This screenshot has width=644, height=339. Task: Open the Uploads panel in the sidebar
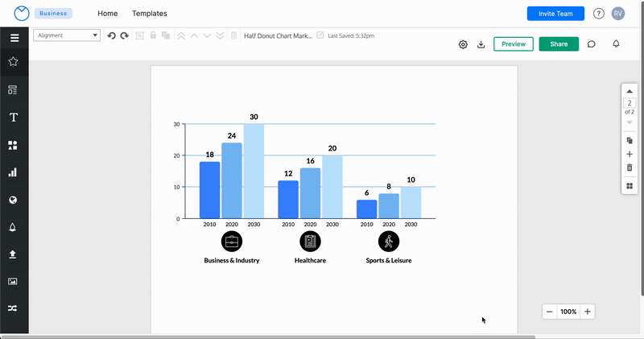14,254
